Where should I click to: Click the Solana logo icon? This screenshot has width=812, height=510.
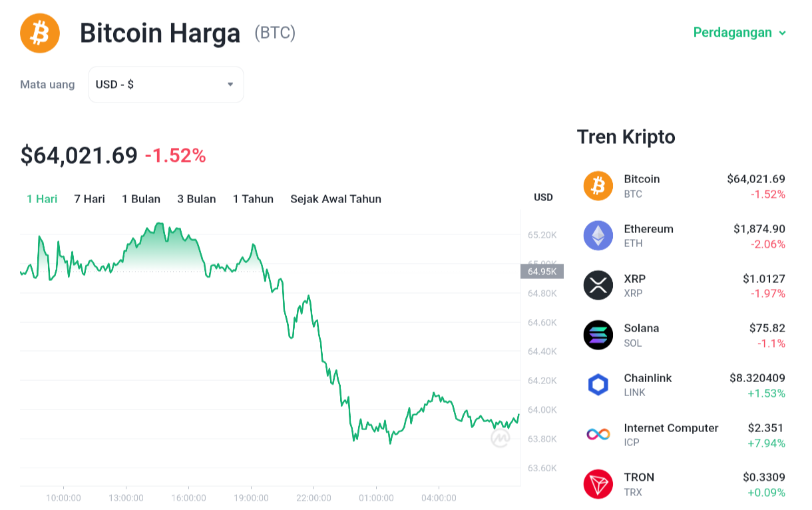598,335
